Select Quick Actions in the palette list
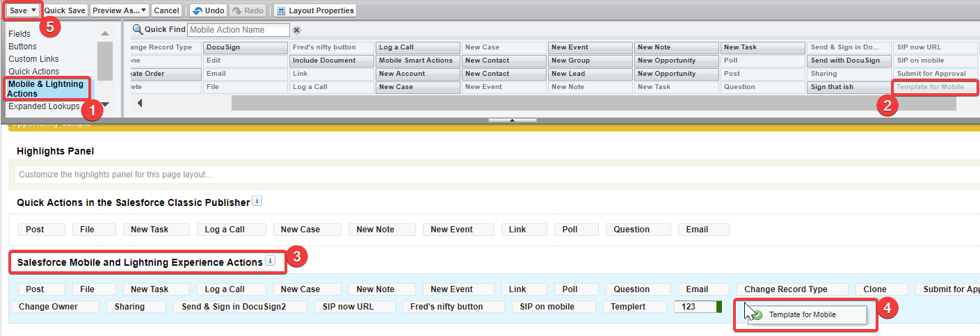The image size is (980, 336). click(x=33, y=71)
